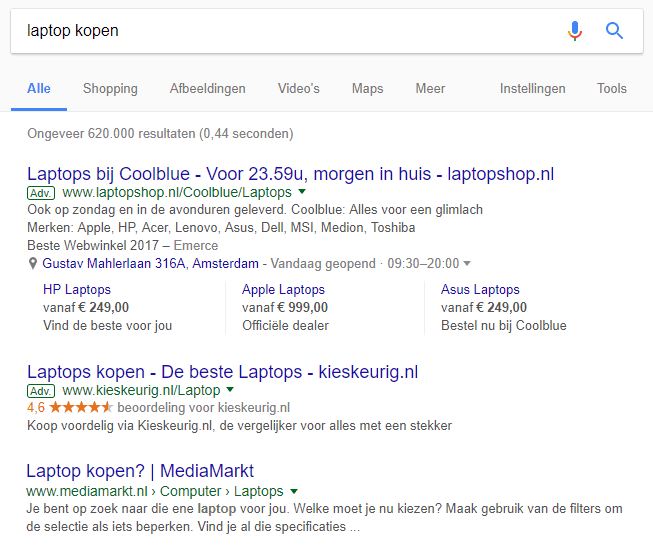Click the map pin icon by Gustav Mahlerlaan
The height and width of the screenshot is (558, 653).
32,263
